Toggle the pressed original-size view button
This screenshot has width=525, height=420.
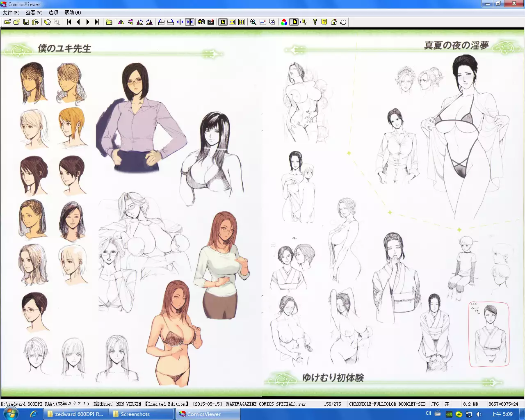(223, 22)
